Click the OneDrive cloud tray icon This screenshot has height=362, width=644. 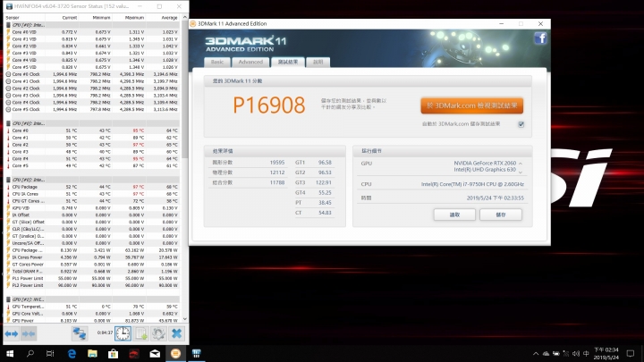[546, 354]
